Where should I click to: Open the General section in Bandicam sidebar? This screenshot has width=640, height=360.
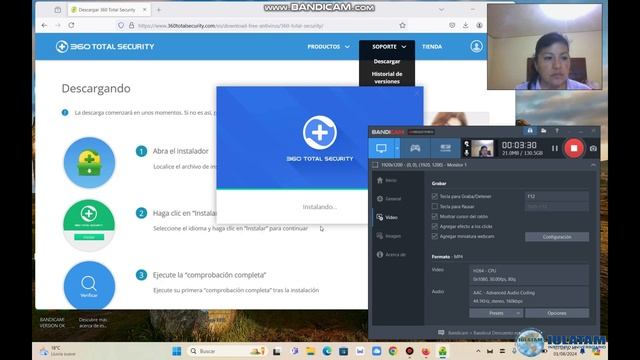click(x=389, y=199)
